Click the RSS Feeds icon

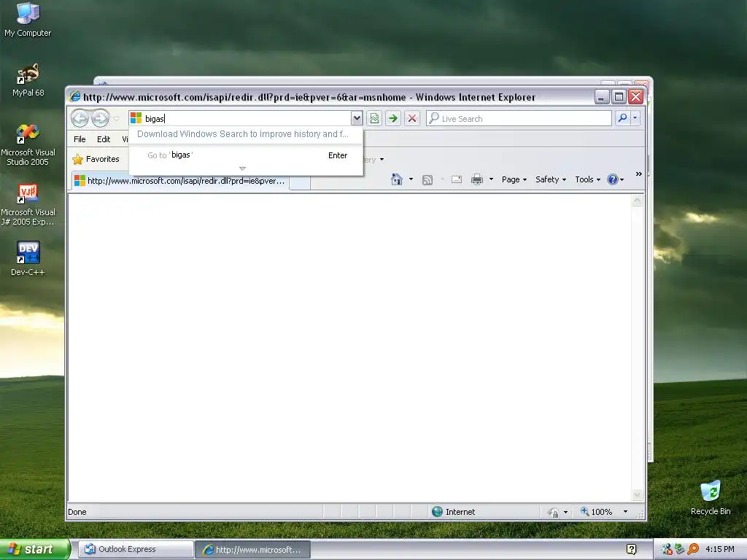[427, 179]
